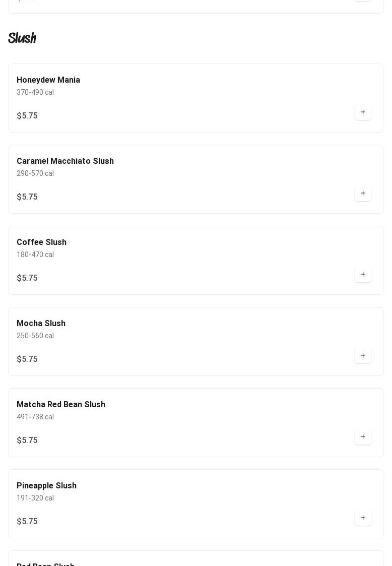The width and height of the screenshot is (392, 566).
Task: Open the Mocha Slush item name
Action: (41, 324)
